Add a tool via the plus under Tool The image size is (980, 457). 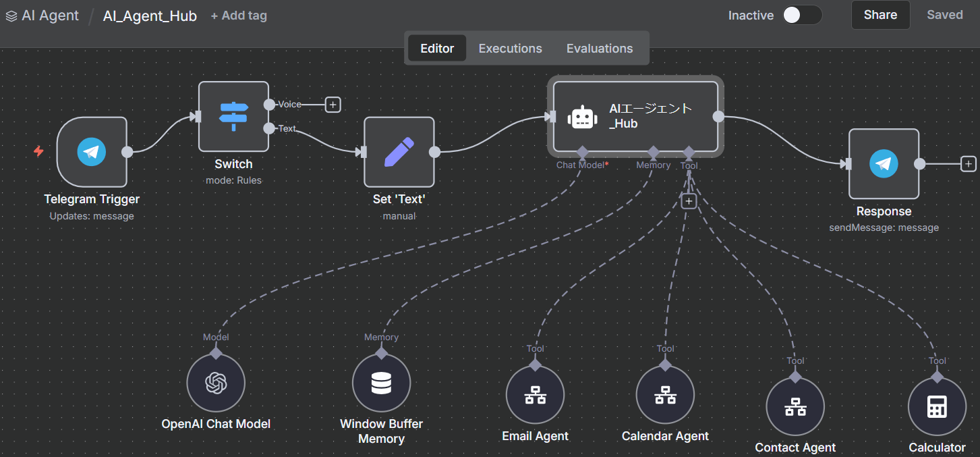[x=688, y=201]
